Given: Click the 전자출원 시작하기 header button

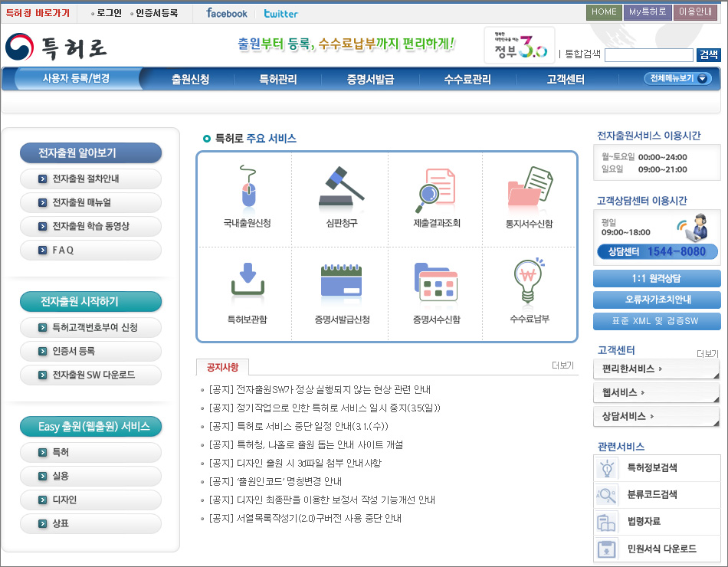Looking at the screenshot, I should [90, 302].
